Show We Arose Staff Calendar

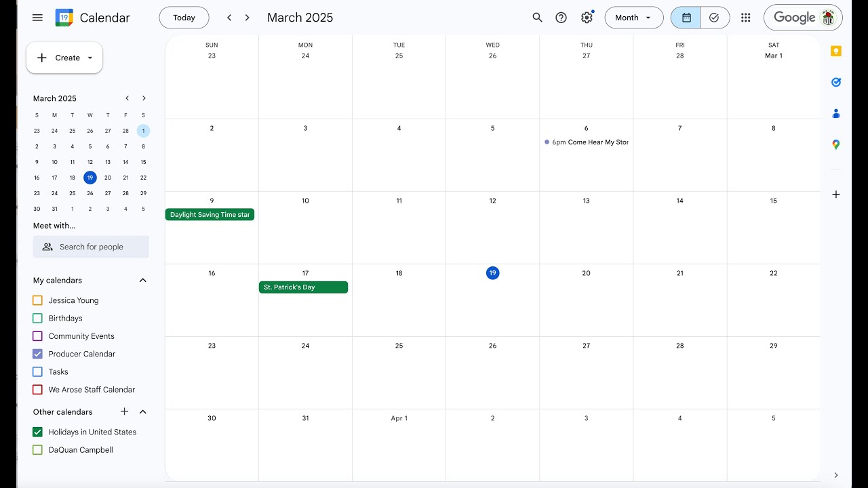pos(37,390)
